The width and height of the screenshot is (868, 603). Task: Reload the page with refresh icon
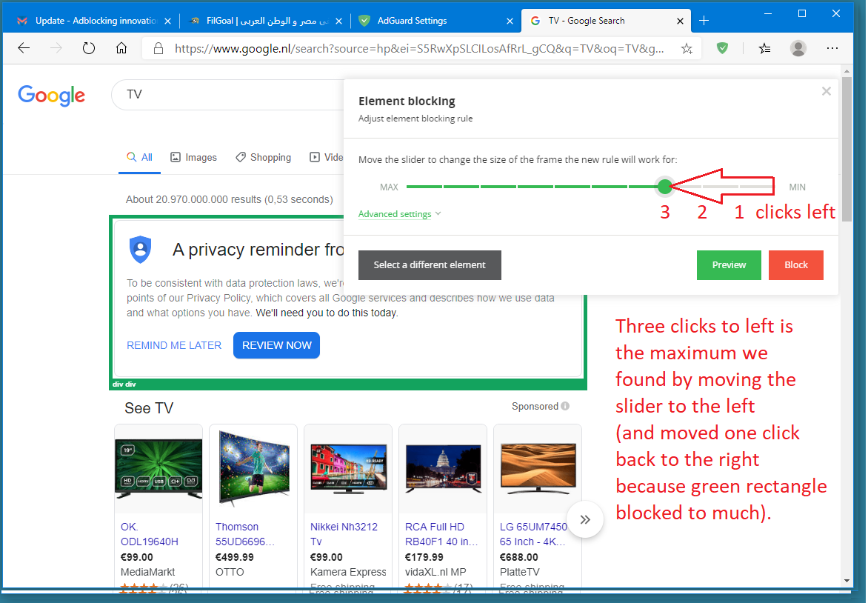point(89,48)
